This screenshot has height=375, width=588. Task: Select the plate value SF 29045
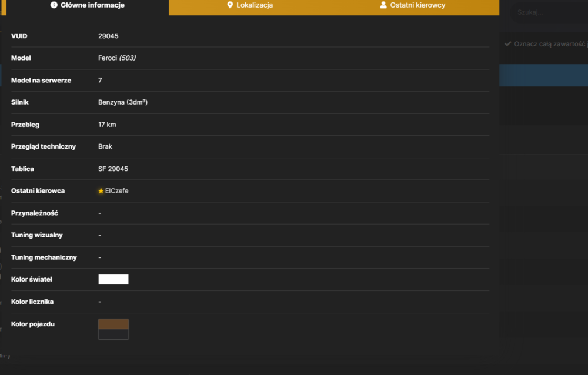click(113, 169)
